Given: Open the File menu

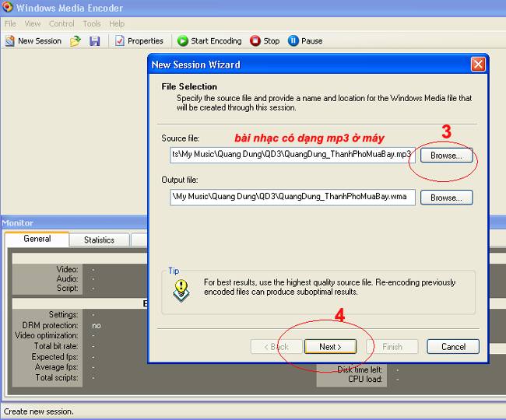Looking at the screenshot, I should [10, 24].
